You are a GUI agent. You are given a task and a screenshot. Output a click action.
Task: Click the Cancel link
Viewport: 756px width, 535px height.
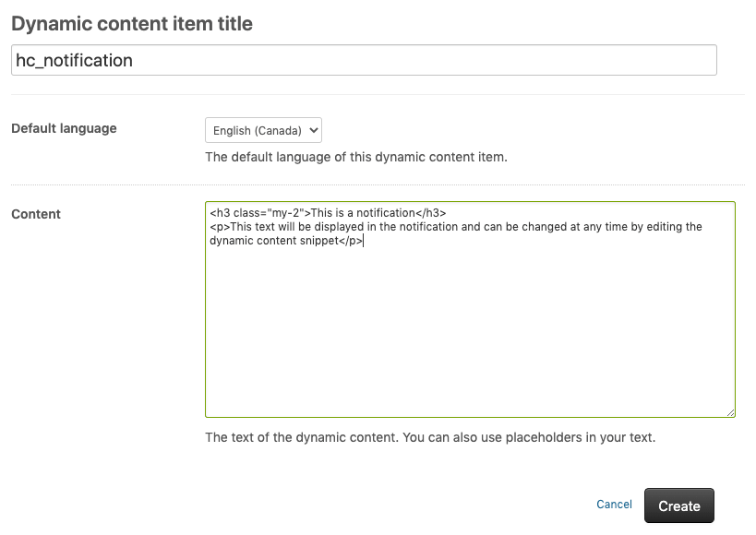tap(614, 505)
